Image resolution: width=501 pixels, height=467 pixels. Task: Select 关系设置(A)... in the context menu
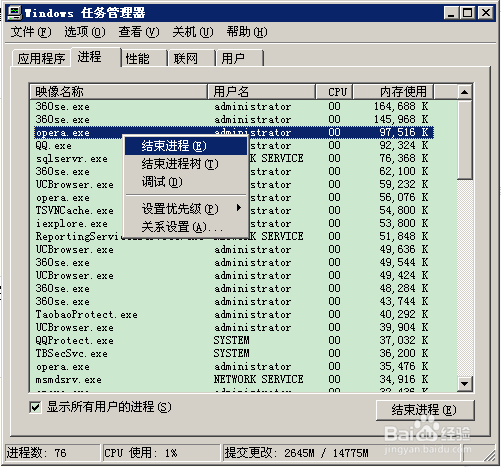tap(186, 227)
